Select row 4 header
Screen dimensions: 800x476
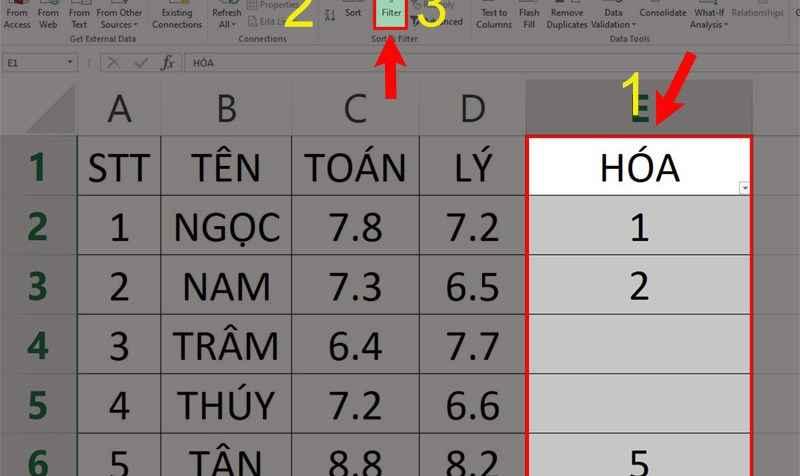click(38, 344)
